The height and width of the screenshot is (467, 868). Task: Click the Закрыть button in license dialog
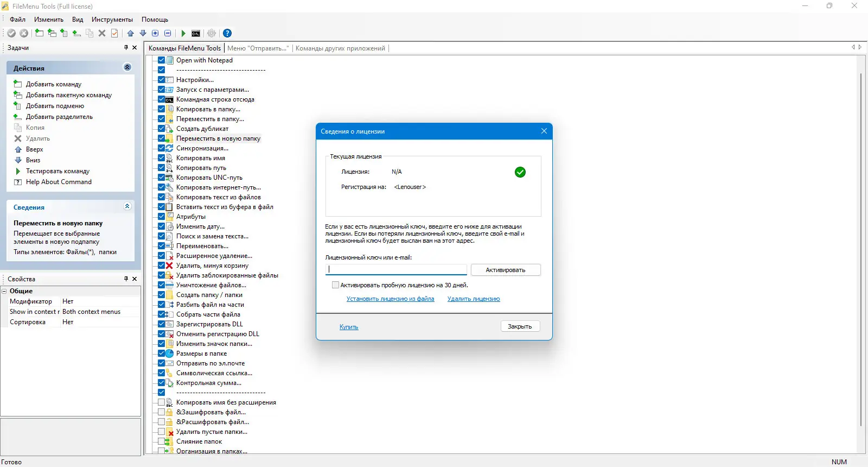[x=520, y=326]
